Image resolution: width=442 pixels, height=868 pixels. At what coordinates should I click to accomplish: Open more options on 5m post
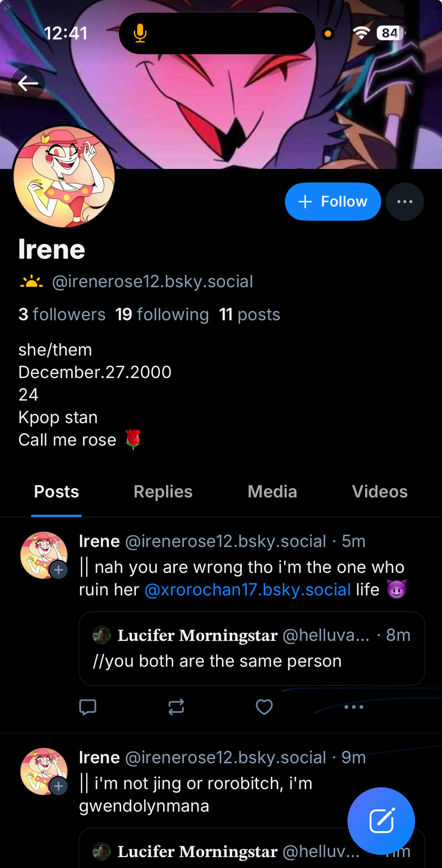(354, 707)
